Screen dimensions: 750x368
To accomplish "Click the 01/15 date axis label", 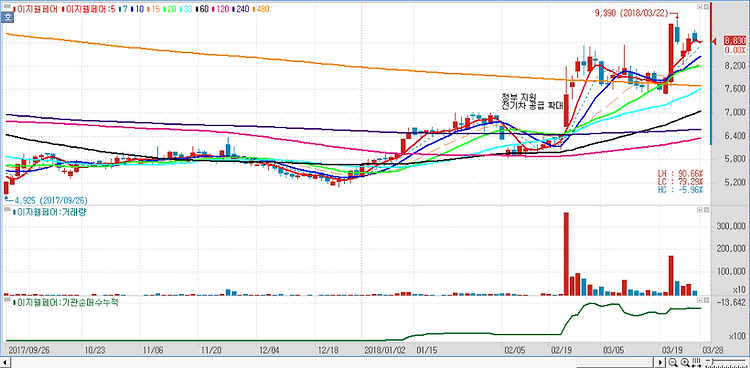I will pyautogui.click(x=427, y=349).
